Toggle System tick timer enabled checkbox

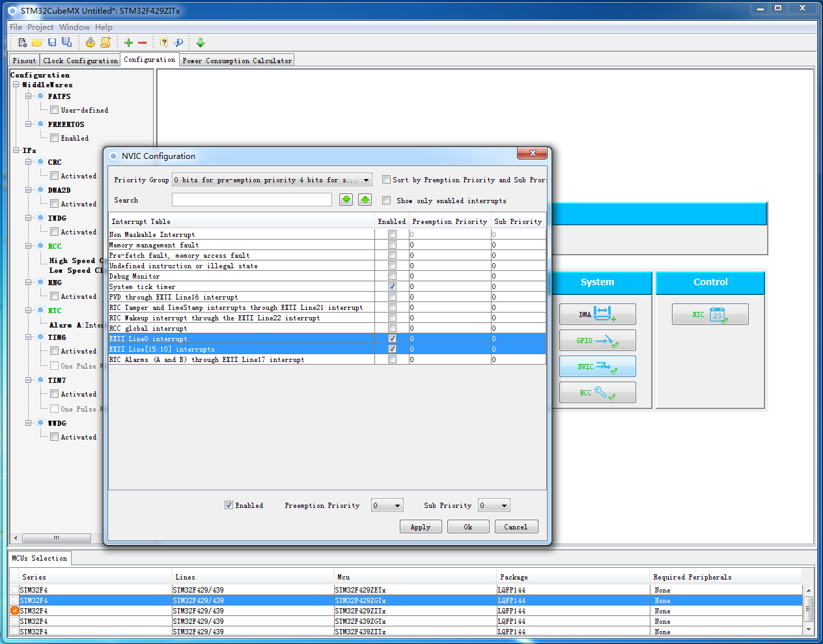[392, 287]
